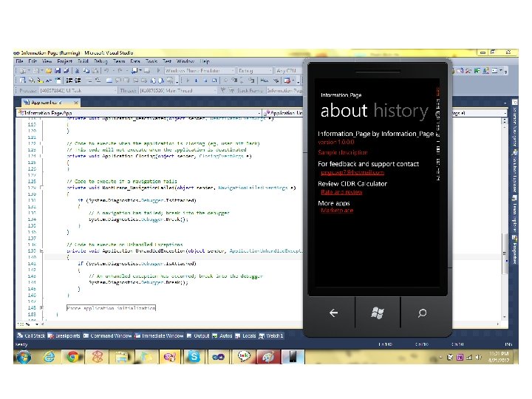532x399 pixels.
Task: Click the Step Into icon
Action: click(234, 81)
